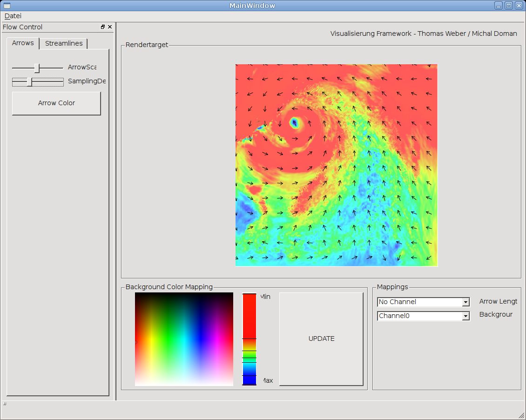The width and height of the screenshot is (526, 420).
Task: Open the Datei menu
Action: pyautogui.click(x=13, y=15)
